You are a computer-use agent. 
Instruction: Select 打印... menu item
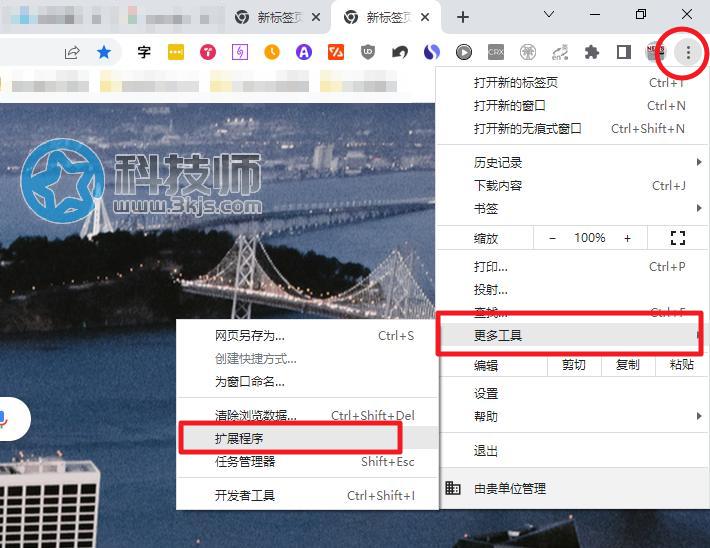tap(571, 266)
